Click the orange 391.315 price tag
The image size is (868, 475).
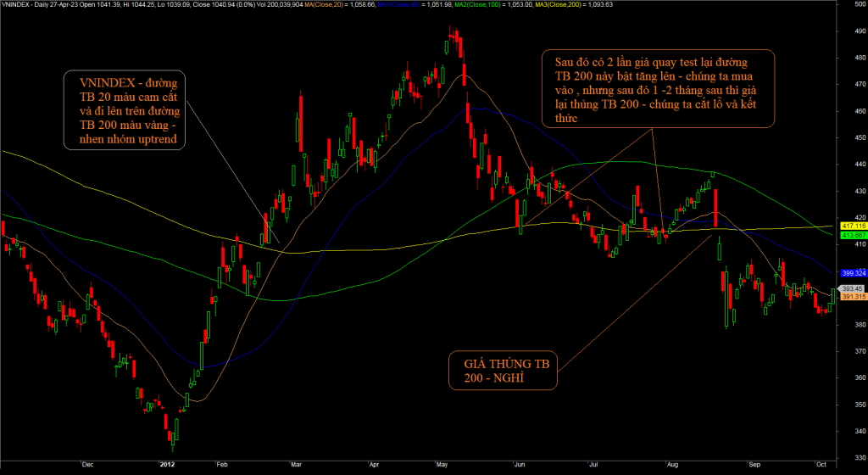(854, 297)
